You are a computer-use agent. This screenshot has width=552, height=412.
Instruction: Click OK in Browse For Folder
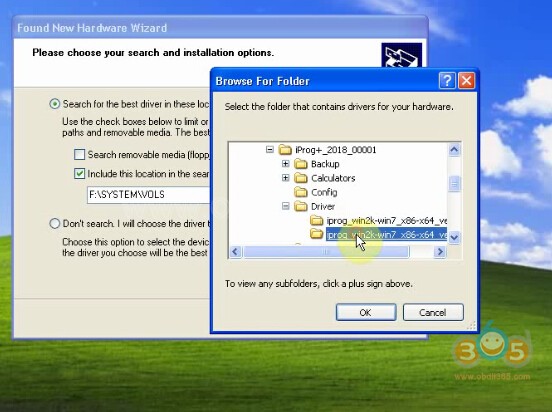[x=366, y=312]
